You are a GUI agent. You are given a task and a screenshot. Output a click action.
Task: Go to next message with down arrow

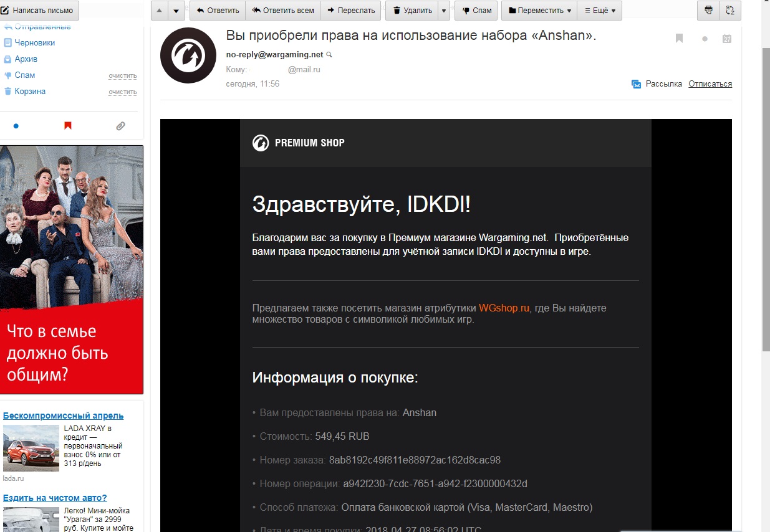point(176,11)
